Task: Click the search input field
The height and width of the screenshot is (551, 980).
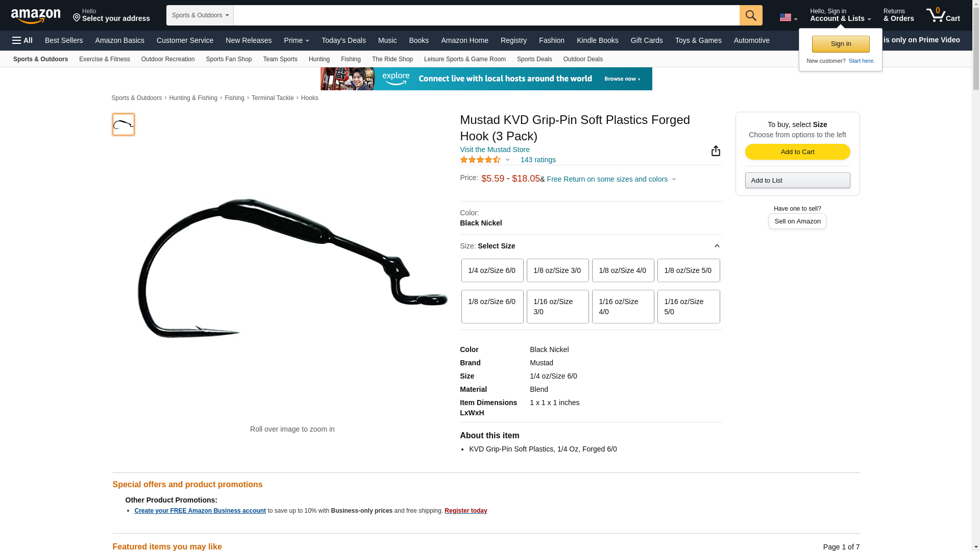Action: 486,15
